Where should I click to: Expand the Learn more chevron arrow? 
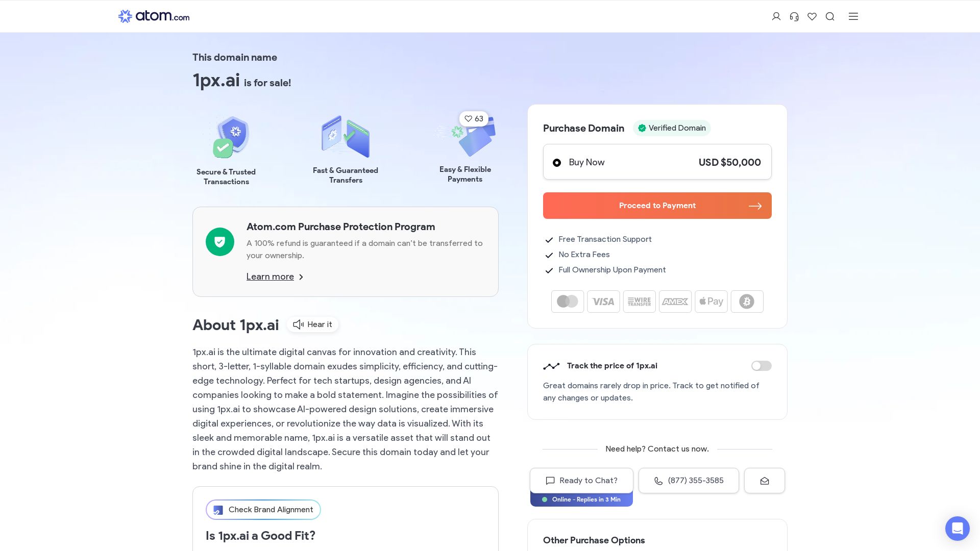click(x=301, y=277)
